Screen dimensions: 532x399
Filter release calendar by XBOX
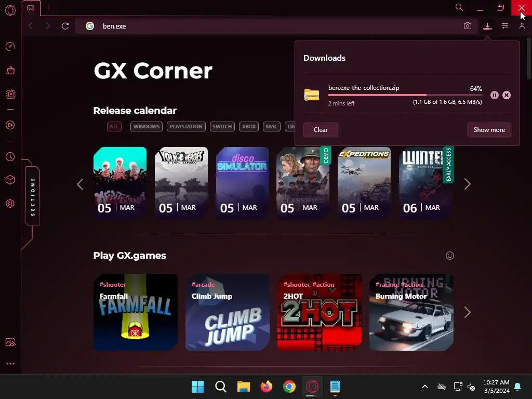tap(249, 127)
